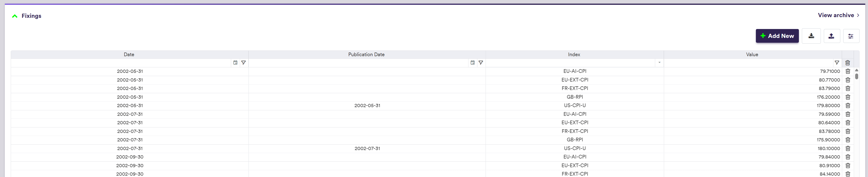Expand the Index filter dropdown
This screenshot has width=868, height=177.
pyautogui.click(x=659, y=63)
